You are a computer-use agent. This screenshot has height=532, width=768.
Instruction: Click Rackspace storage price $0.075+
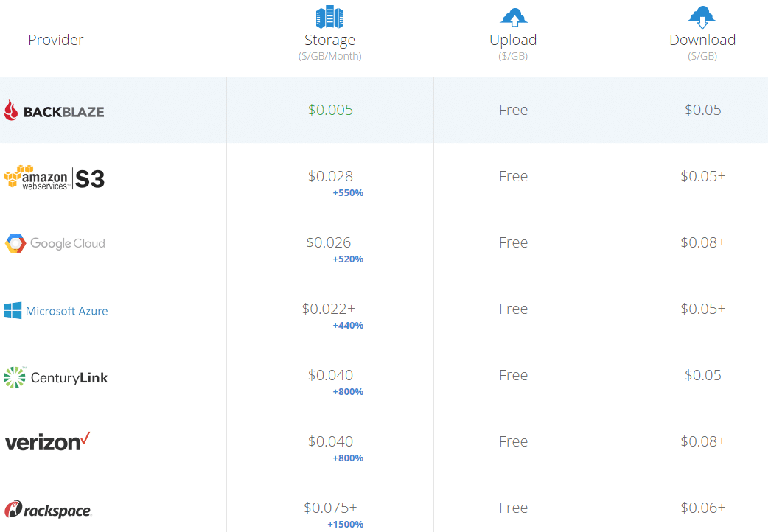(331, 508)
